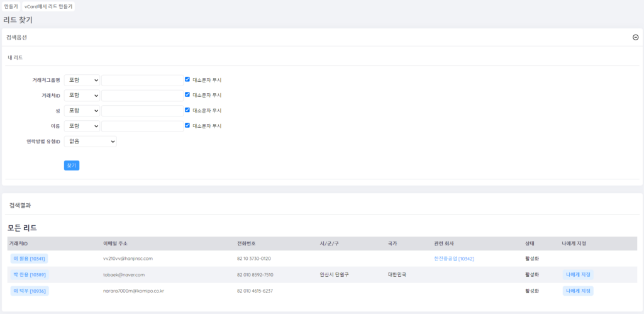Image resolution: width=644 pixels, height=314 pixels.
Task: Open lead 박 천용 [10389]
Action: pos(29,275)
